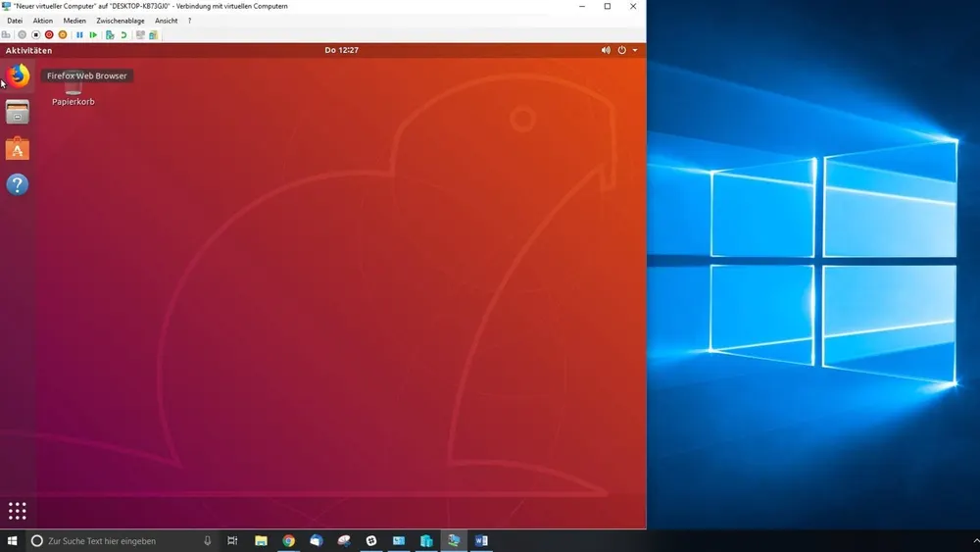This screenshot has width=980, height=552.
Task: Revert the VM with the green arrow icon
Action: click(123, 35)
